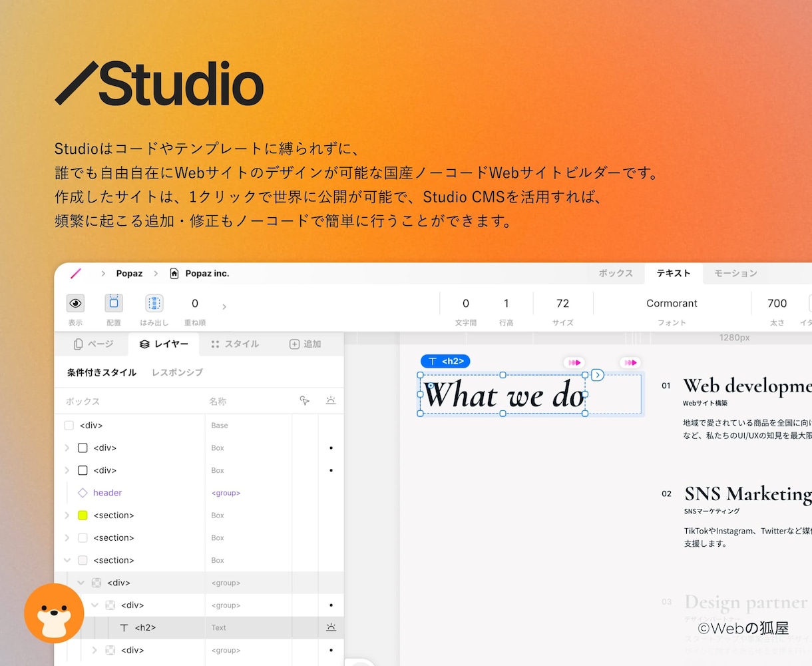Click the first Box div square icon
The width and height of the screenshot is (812, 666).
[83, 448]
